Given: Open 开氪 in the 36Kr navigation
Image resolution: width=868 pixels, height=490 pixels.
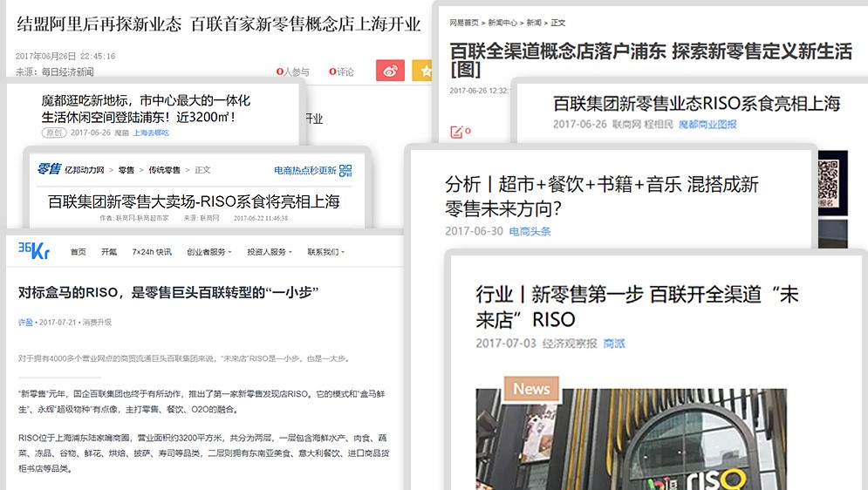Looking at the screenshot, I should [x=109, y=252].
